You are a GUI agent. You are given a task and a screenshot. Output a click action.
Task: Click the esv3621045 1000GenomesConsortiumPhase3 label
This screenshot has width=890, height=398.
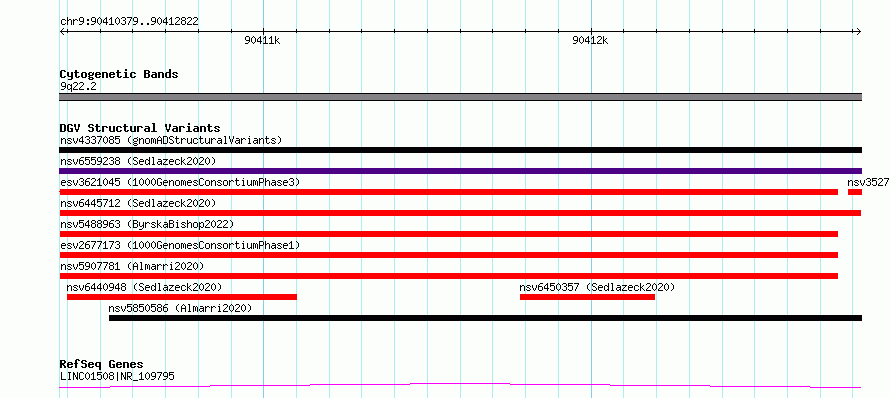180,182
